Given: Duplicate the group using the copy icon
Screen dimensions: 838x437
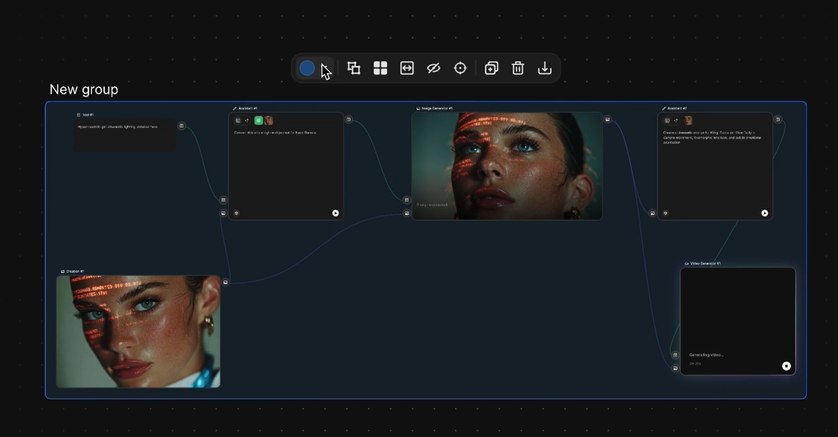Looking at the screenshot, I should tap(491, 68).
